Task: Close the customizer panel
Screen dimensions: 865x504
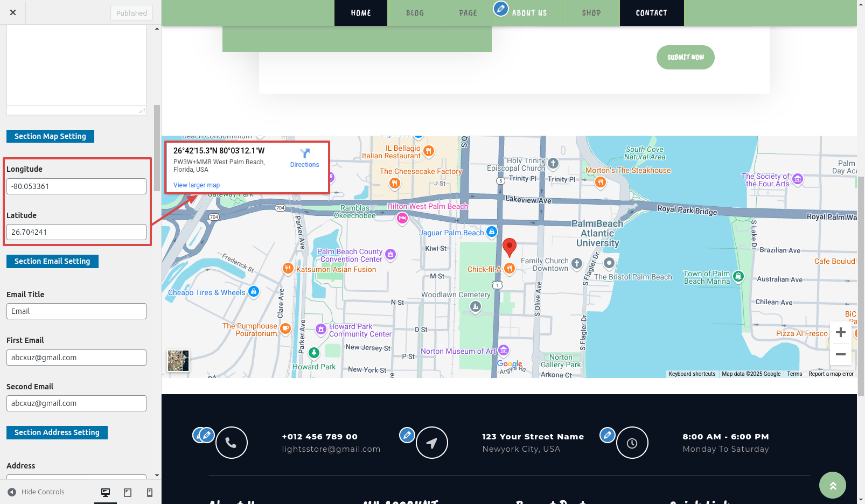Action: tap(13, 12)
